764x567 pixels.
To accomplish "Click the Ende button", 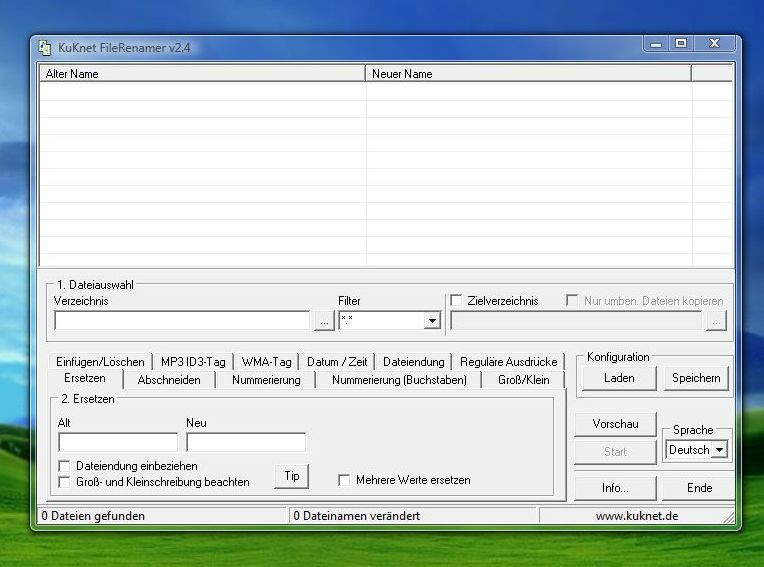I will (x=699, y=488).
